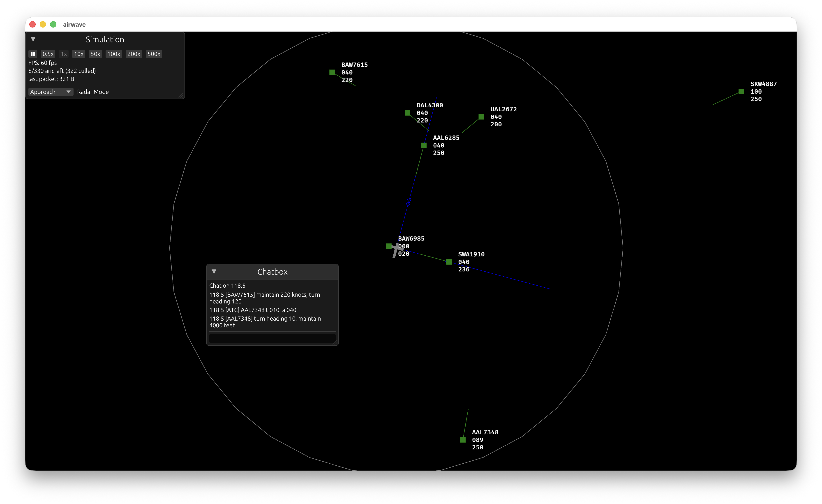Click the chat message input field
The image size is (822, 504).
click(x=272, y=338)
